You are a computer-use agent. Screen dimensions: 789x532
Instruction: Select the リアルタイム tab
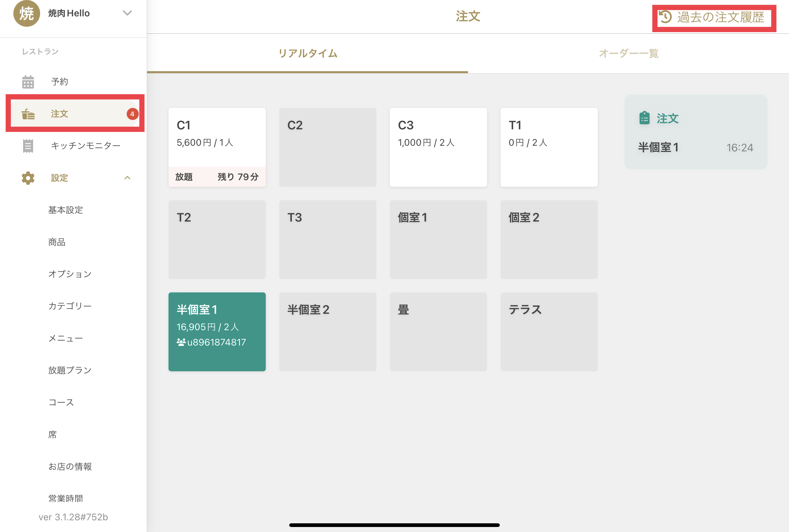(308, 53)
